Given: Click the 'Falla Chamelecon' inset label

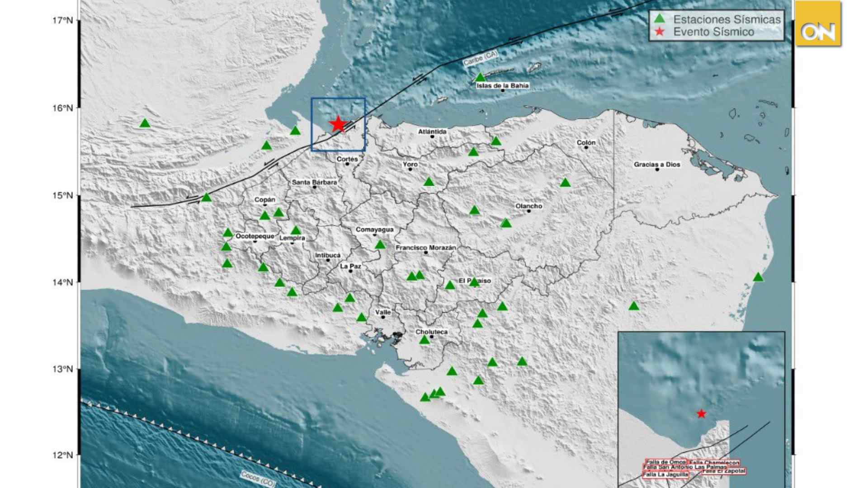Looking at the screenshot, I should (x=714, y=463).
